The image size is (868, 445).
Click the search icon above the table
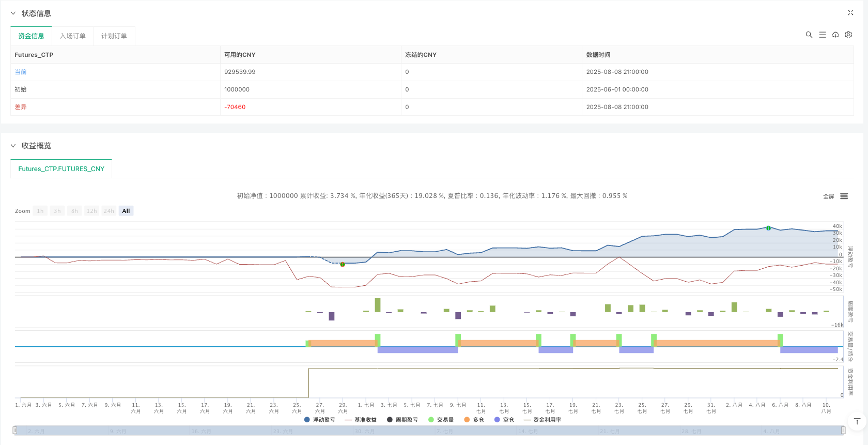[809, 35]
